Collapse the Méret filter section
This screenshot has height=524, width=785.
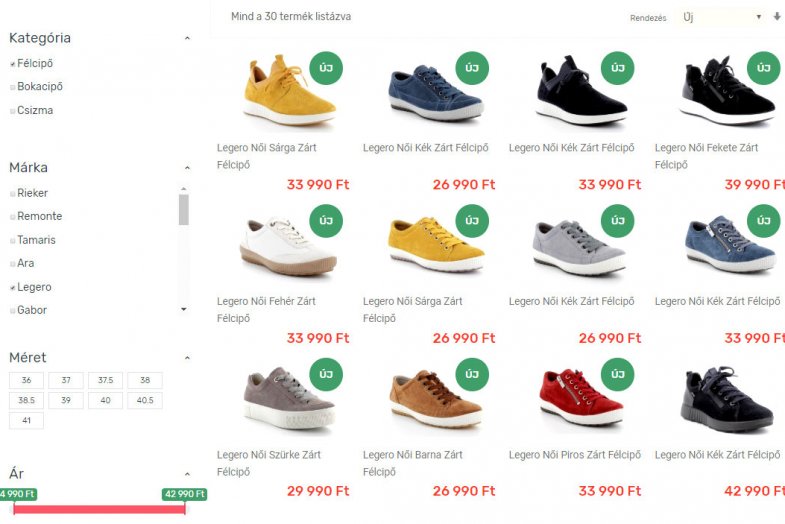coord(187,358)
